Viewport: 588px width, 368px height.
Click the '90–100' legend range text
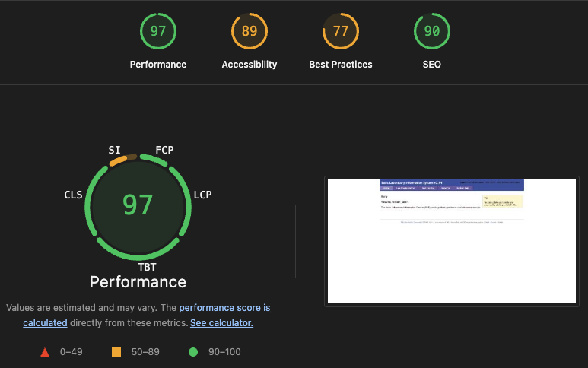point(224,352)
